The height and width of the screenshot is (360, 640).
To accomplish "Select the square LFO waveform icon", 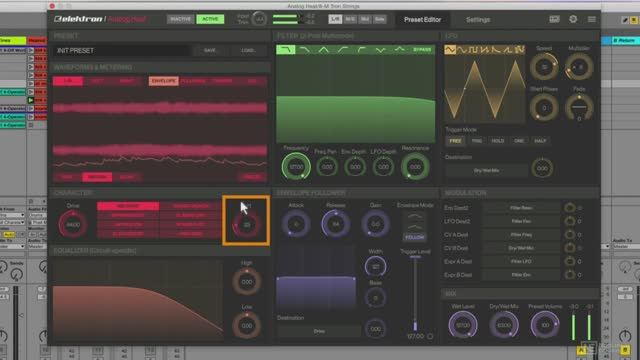I will pos(473,50).
